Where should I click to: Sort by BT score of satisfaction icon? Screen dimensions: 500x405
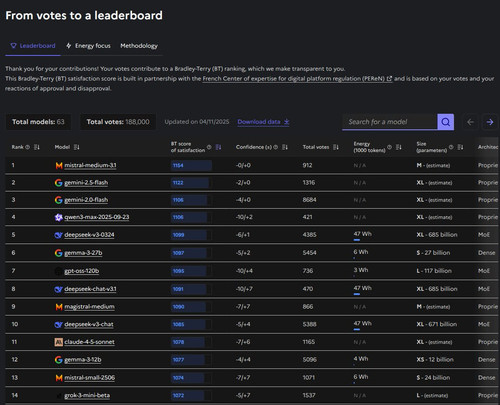click(218, 147)
